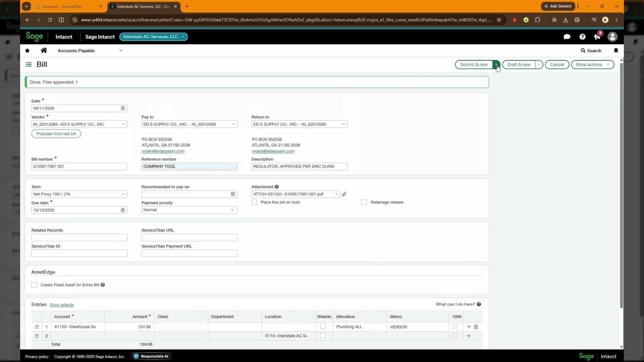Open the help question mark icon
Image resolution: width=644 pixels, height=362 pixels.
pos(582,37)
